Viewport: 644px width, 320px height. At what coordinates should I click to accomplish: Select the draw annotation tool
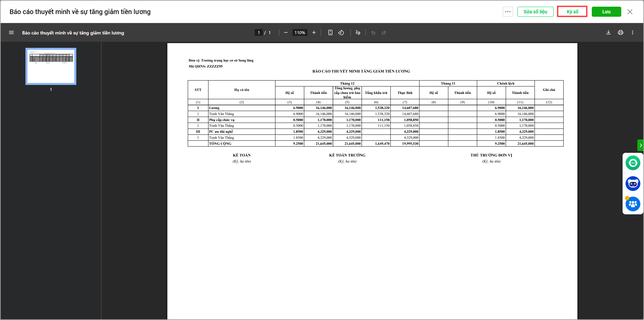[x=358, y=32]
